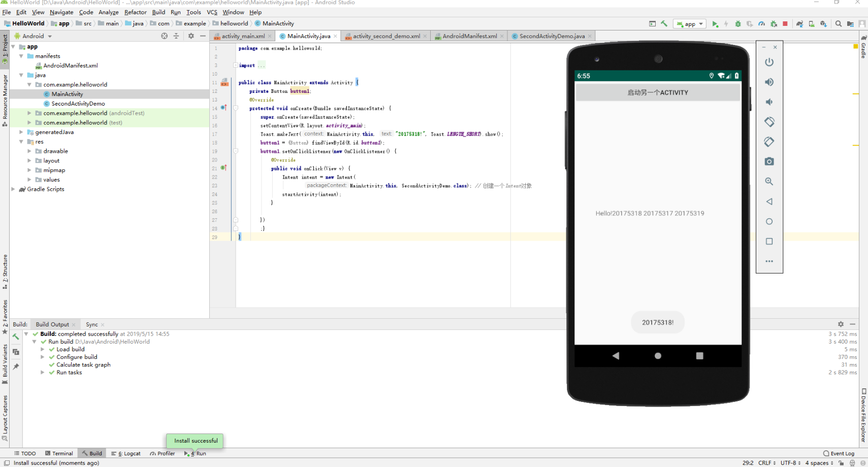Switch to activity_main.xml tab
The image size is (868, 467).
tap(243, 36)
